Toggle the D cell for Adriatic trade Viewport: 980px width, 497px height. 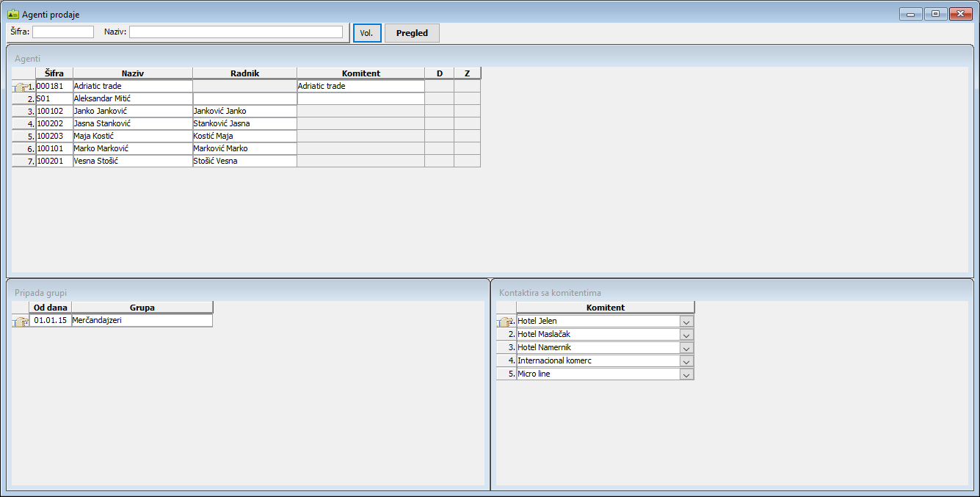coord(439,86)
